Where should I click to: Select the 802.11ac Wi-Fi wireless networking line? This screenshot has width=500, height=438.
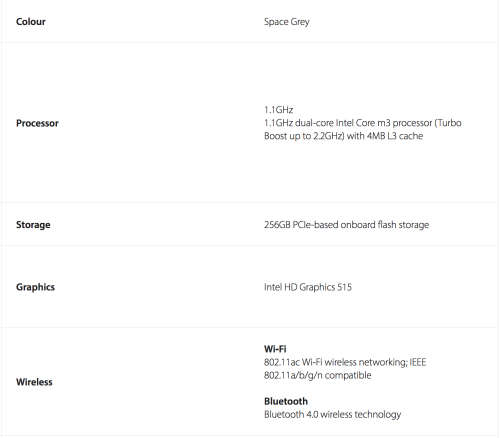tap(345, 362)
